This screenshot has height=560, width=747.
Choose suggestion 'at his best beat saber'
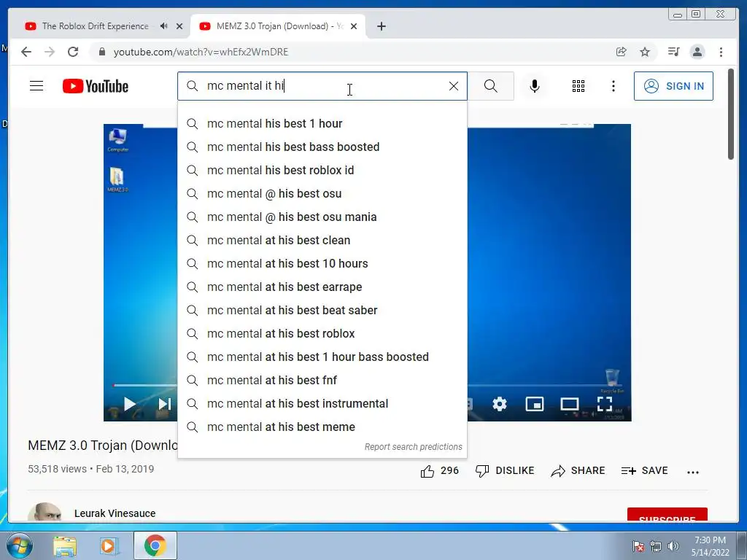click(322, 311)
